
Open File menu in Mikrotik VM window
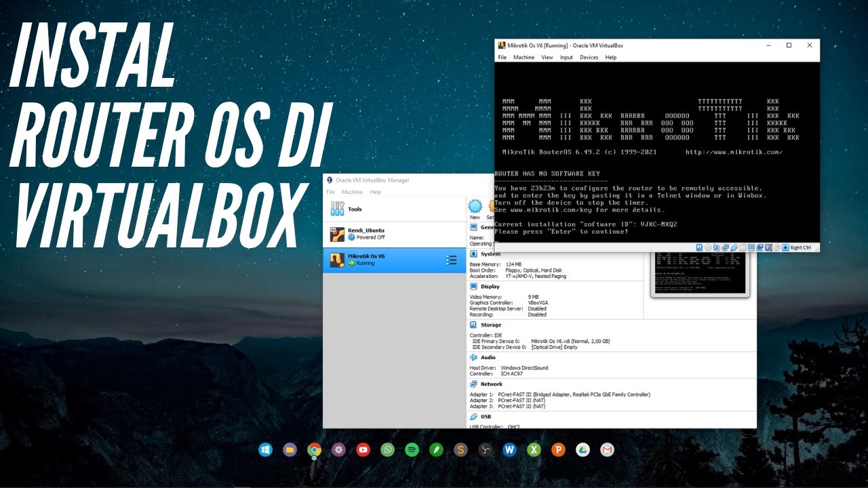[502, 58]
